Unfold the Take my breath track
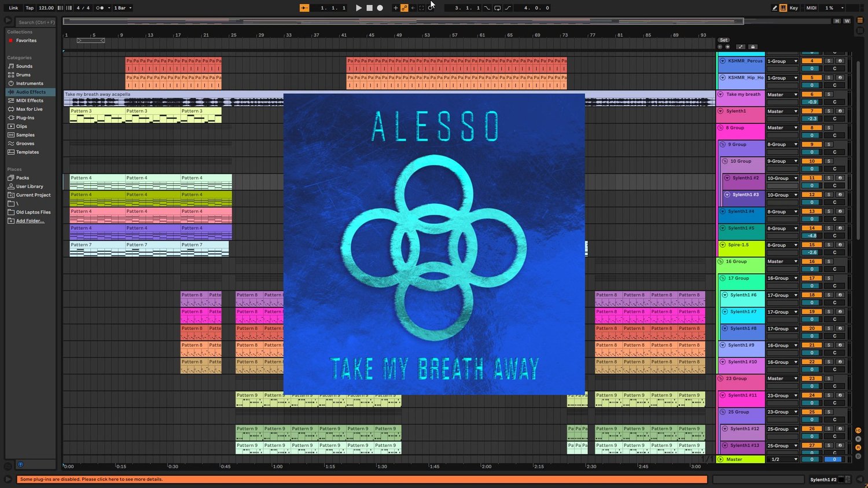868x488 pixels. (x=721, y=94)
